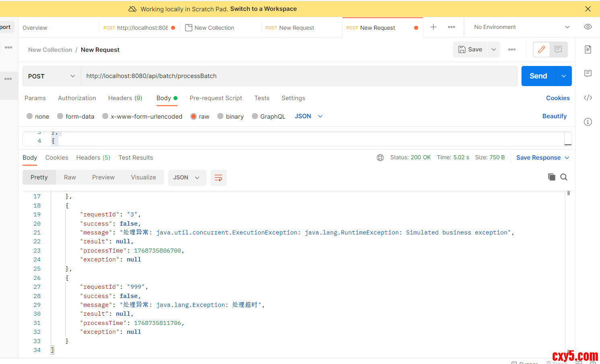Screen dimensions: 600x364
Task: Switch to the Authorization tab
Action: point(77,98)
